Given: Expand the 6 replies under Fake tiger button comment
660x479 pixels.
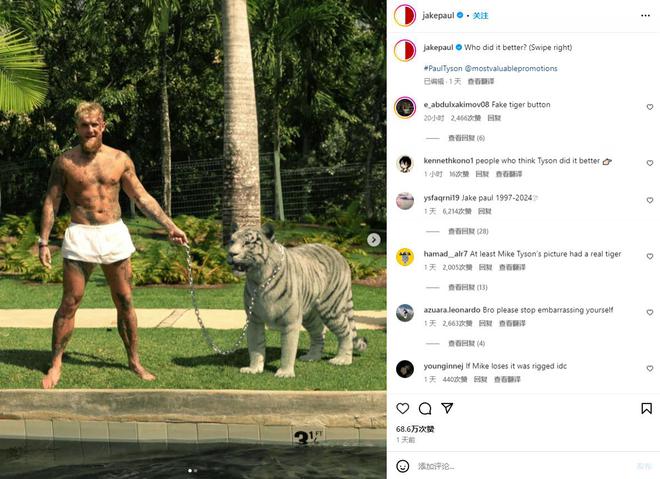Looking at the screenshot, I should coord(466,138).
